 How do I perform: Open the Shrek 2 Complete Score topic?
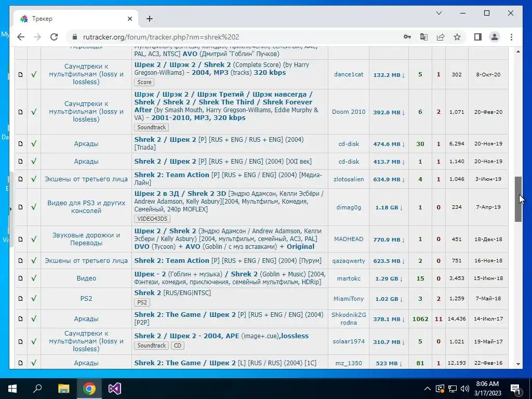click(221, 69)
